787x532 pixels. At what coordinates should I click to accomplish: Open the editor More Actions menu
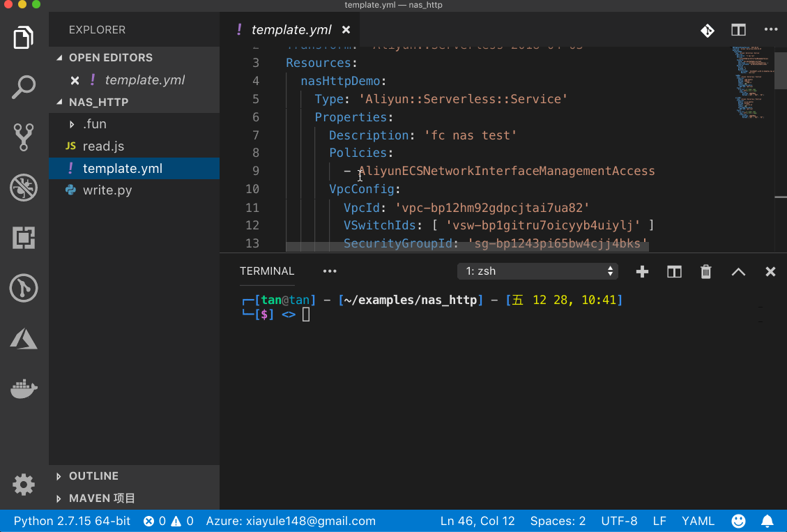pos(771,29)
